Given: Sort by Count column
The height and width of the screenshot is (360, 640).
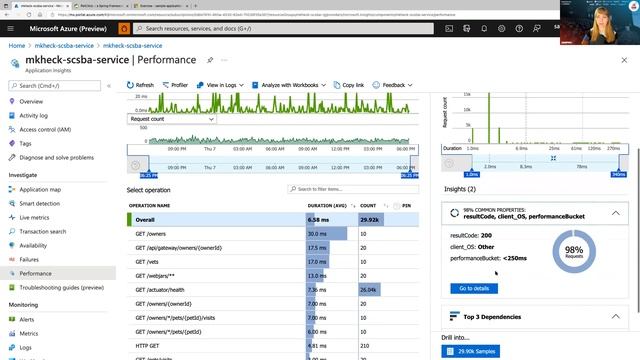Looking at the screenshot, I should (368, 206).
